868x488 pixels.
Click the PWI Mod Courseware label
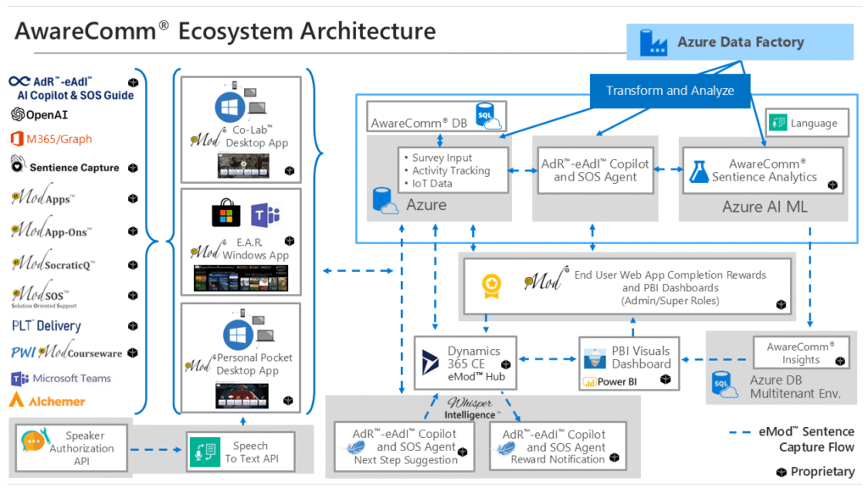(66, 352)
